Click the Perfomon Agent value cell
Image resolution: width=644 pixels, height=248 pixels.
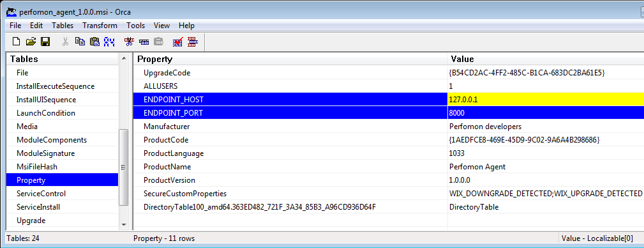(x=546, y=167)
